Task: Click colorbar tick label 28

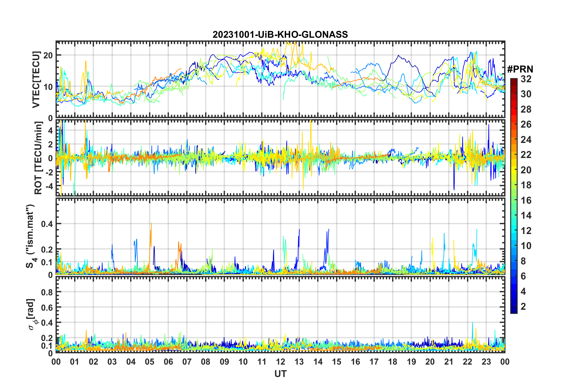Action: point(526,109)
